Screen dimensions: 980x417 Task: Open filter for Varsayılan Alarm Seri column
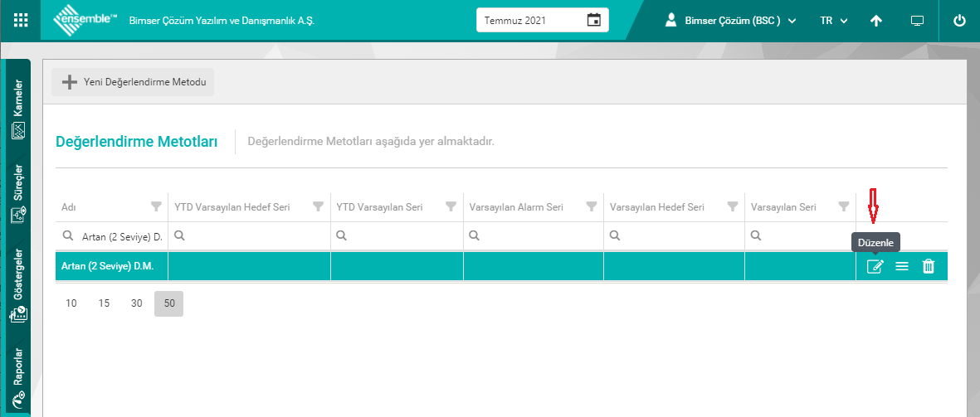pyautogui.click(x=591, y=206)
